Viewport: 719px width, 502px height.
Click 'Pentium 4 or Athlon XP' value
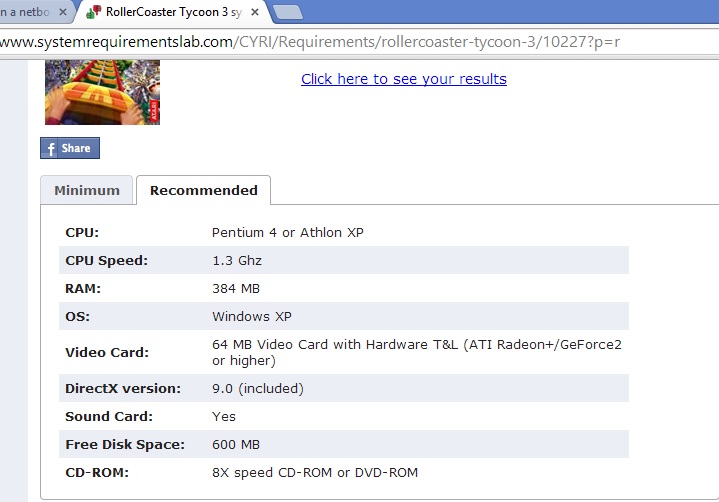[x=288, y=232]
